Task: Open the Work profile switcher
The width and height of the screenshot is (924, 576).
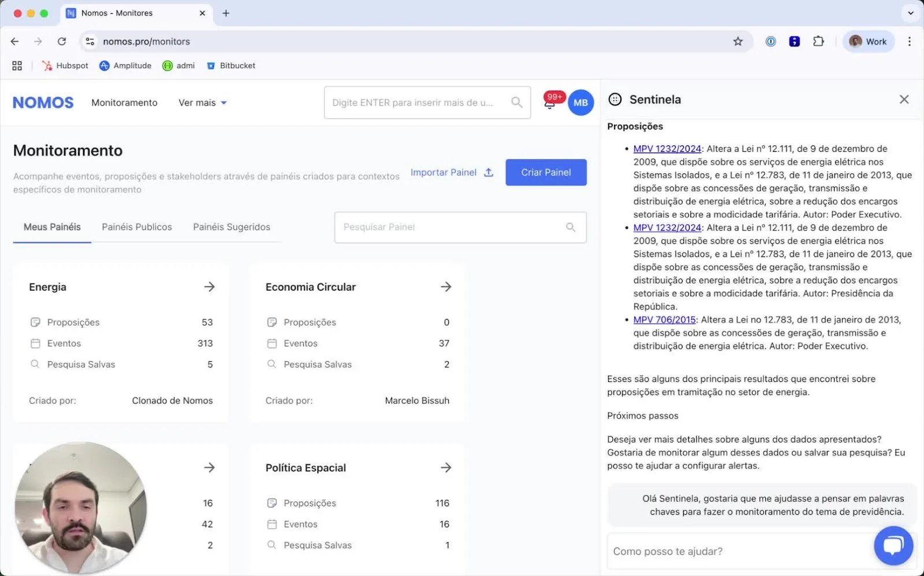Action: click(x=869, y=42)
